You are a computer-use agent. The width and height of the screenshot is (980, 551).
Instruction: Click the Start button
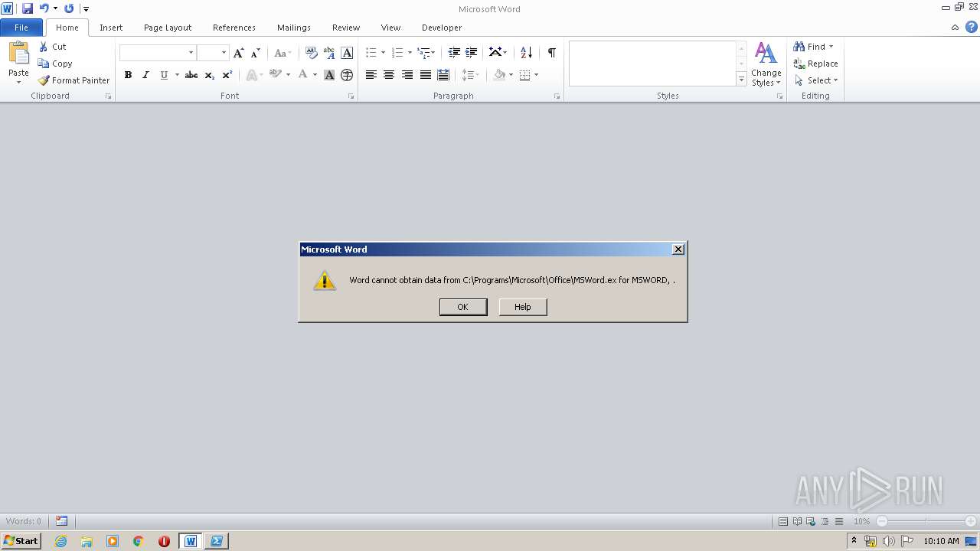tap(21, 541)
